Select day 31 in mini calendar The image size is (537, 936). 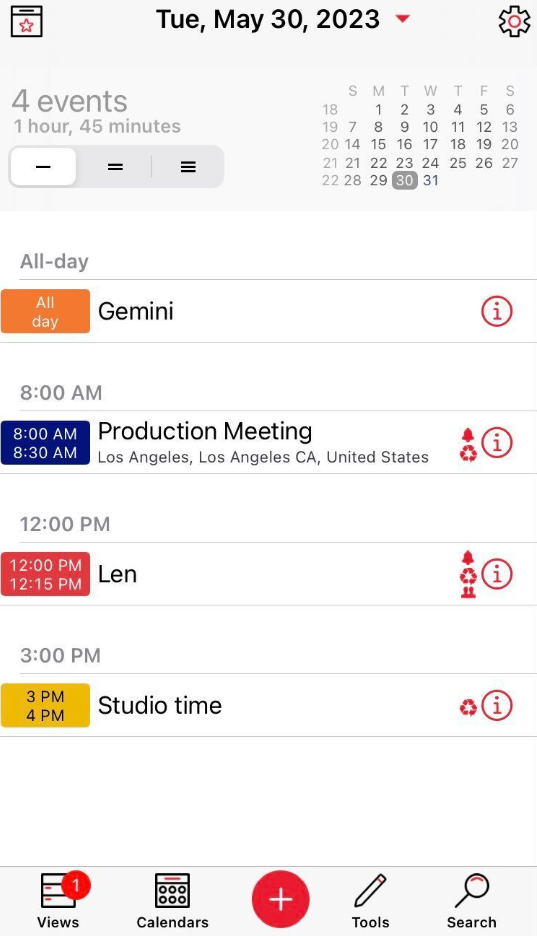pyautogui.click(x=431, y=180)
